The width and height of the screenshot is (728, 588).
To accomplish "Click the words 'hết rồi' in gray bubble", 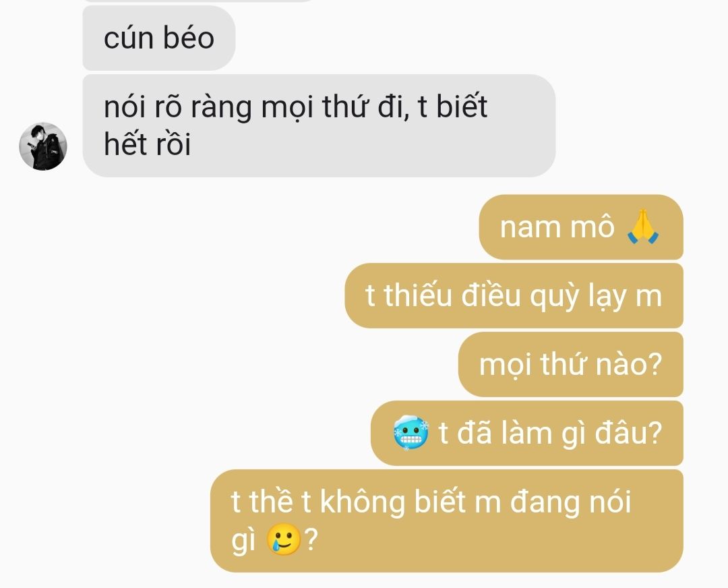I will tap(147, 144).
